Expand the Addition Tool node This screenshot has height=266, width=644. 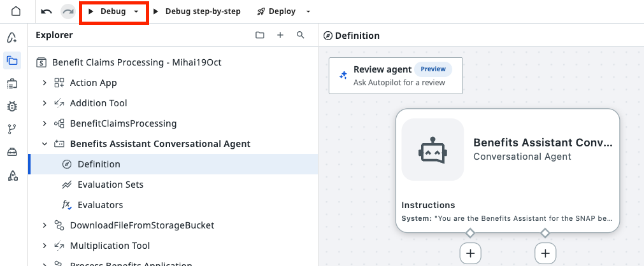tap(45, 103)
